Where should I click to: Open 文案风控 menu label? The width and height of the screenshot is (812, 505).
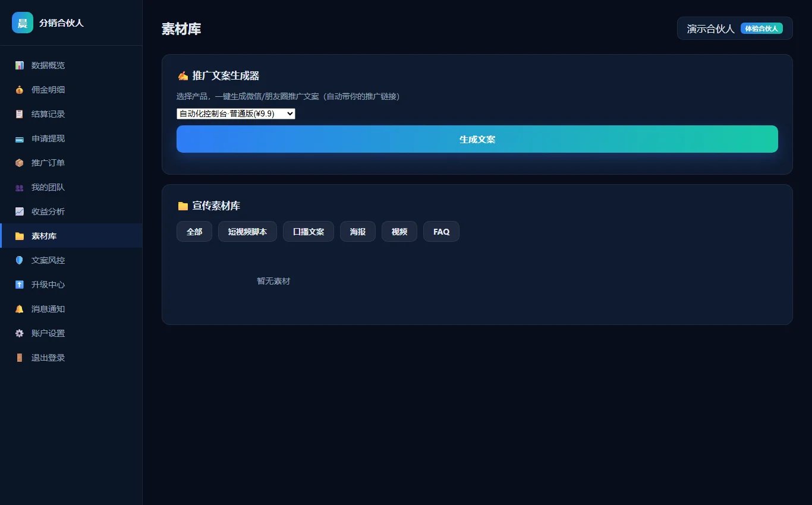pyautogui.click(x=48, y=260)
